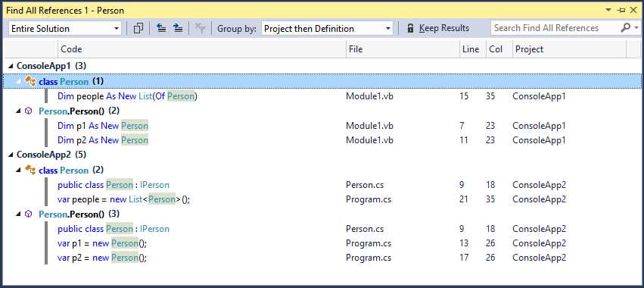Sort by the Col column header
The height and width of the screenshot is (288, 644).
[x=499, y=49]
